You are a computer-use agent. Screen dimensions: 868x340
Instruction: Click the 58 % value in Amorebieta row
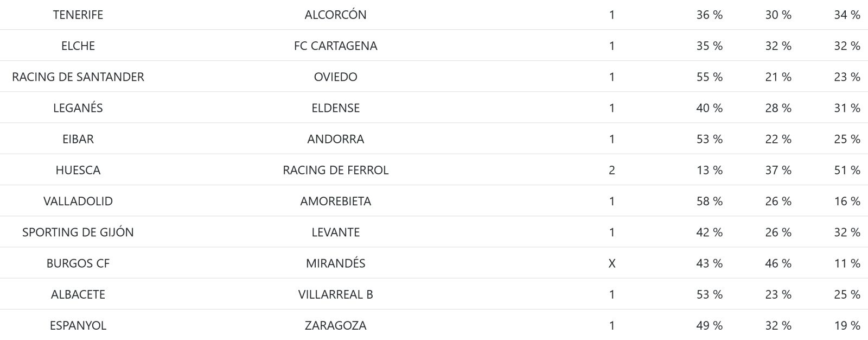coord(709,201)
